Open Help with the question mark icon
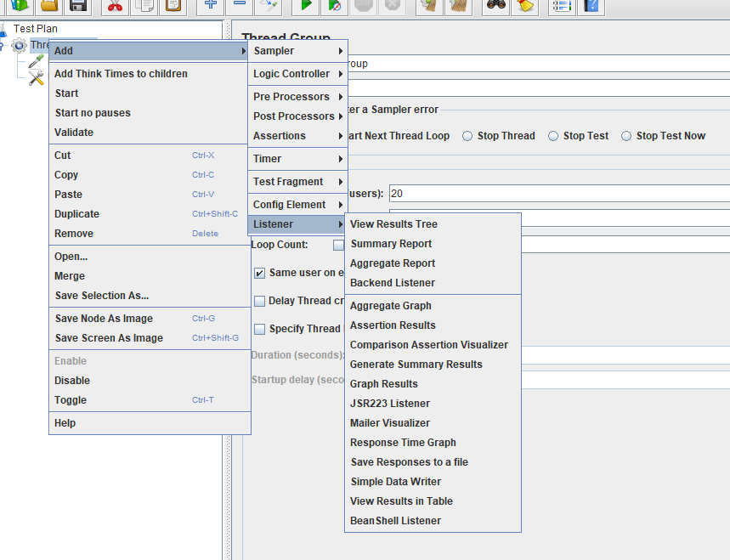730x560 pixels. click(x=591, y=6)
